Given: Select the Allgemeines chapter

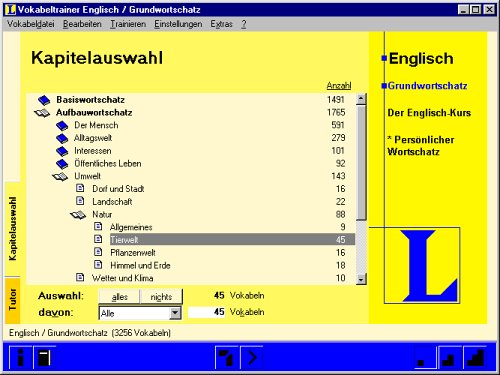Looking at the screenshot, I should coord(131,227).
